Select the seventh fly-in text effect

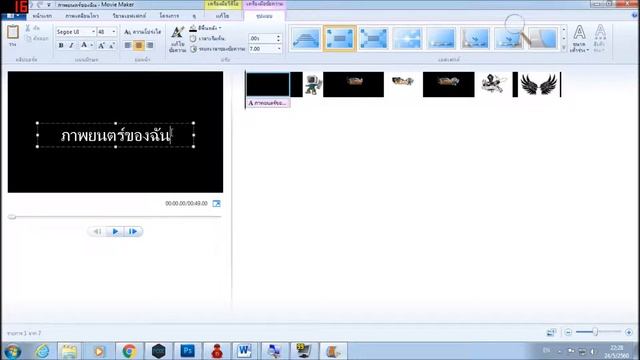coord(509,38)
